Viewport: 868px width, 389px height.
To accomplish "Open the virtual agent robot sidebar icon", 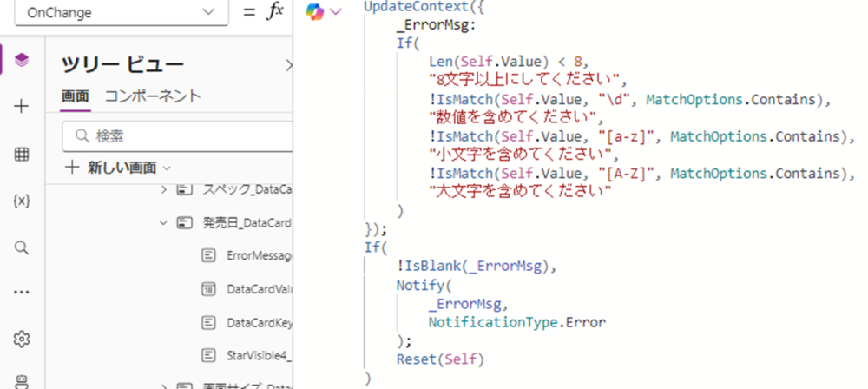I will (x=21, y=382).
